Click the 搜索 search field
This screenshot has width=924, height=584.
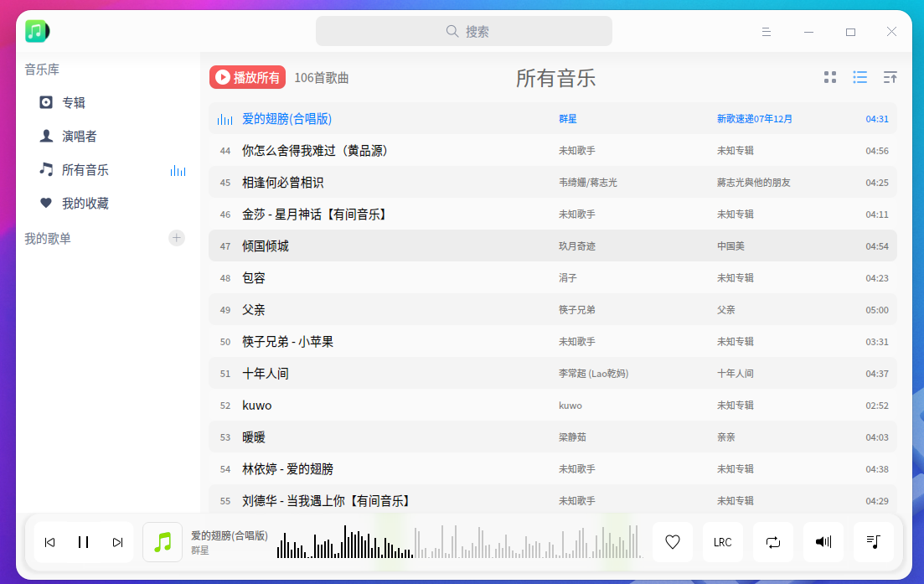[464, 31]
